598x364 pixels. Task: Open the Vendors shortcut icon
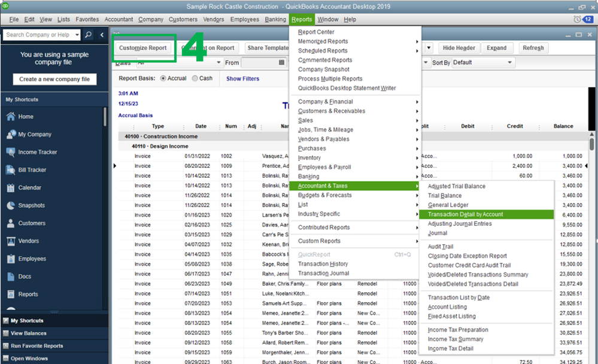(11, 241)
